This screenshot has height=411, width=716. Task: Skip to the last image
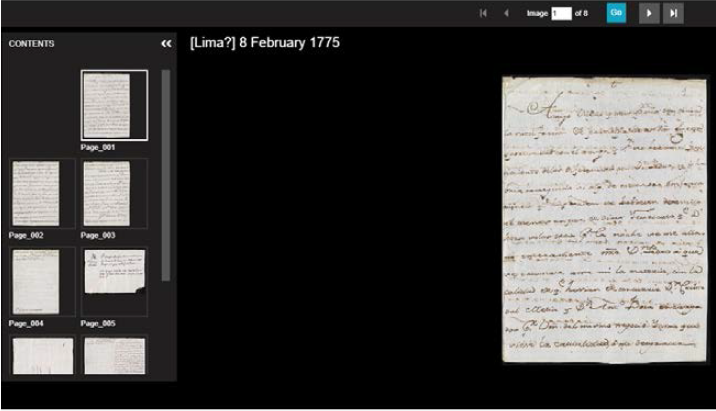coord(673,13)
